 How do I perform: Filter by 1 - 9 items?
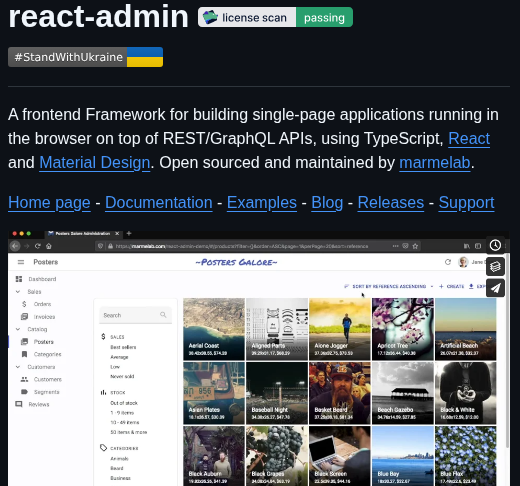tap(122, 413)
